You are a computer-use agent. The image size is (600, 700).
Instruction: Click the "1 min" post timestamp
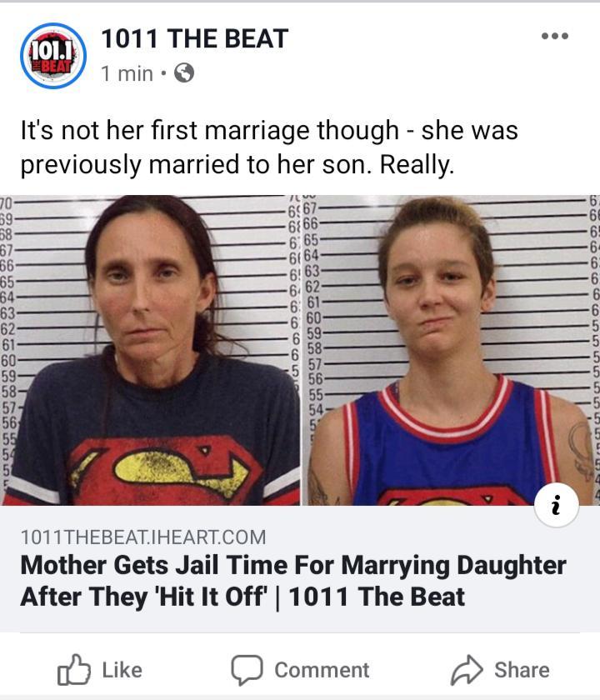tap(127, 73)
